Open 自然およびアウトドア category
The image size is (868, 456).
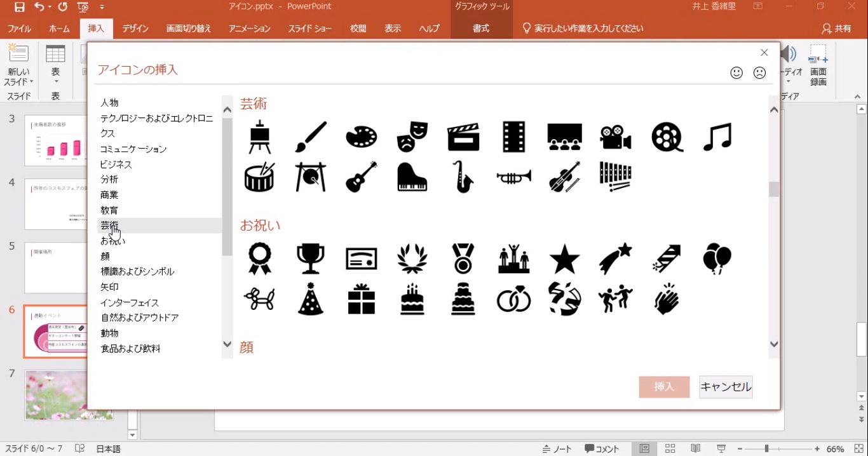coord(140,318)
